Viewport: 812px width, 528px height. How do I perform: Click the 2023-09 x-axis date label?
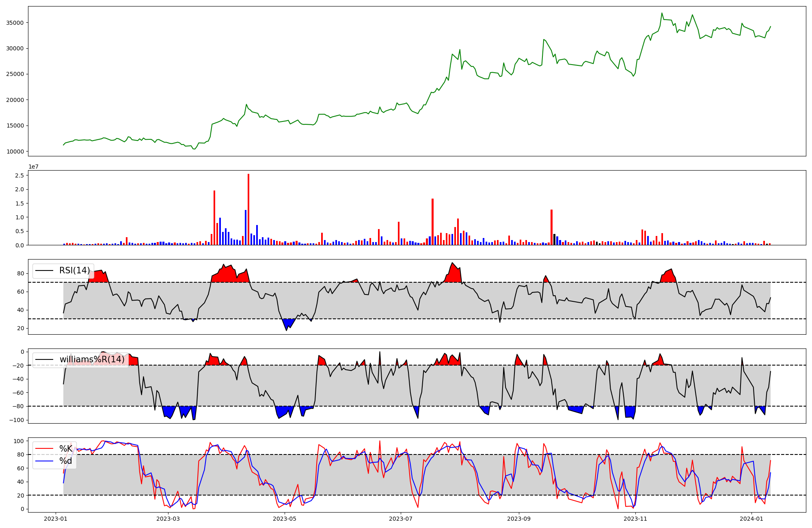(519, 519)
